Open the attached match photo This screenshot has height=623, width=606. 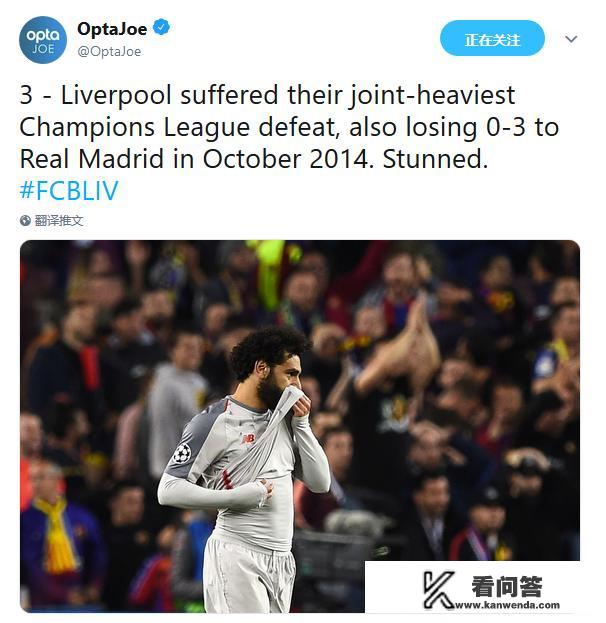300,426
